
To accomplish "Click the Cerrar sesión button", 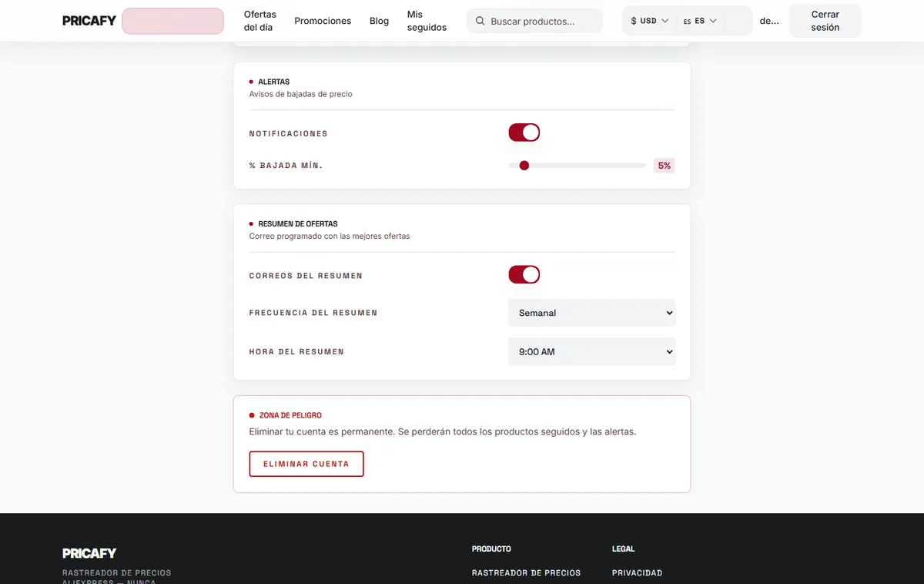I will [x=825, y=21].
